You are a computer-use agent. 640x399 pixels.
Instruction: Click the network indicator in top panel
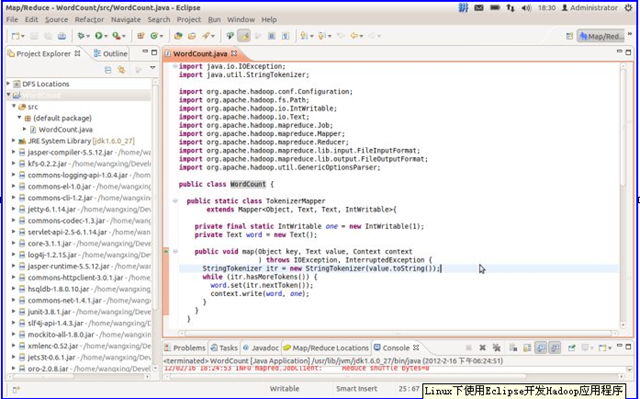(x=510, y=8)
